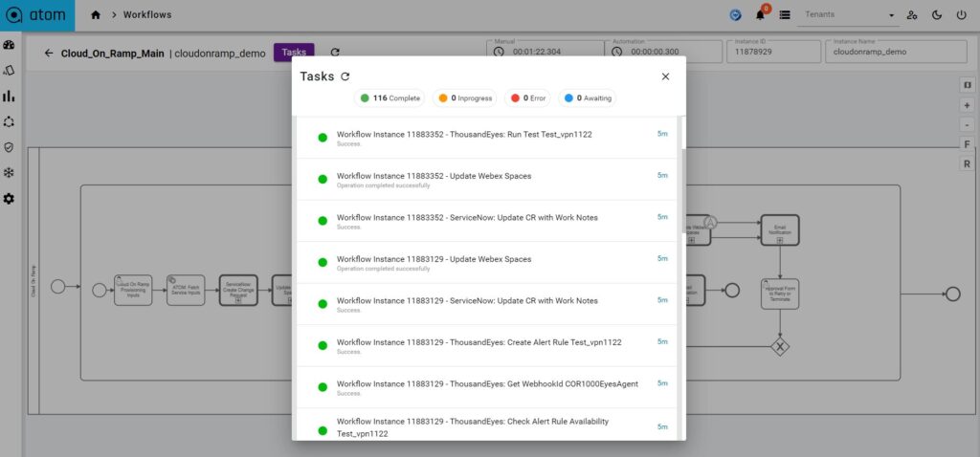Open 11883352 ServiceNow Update CR task

(486, 221)
